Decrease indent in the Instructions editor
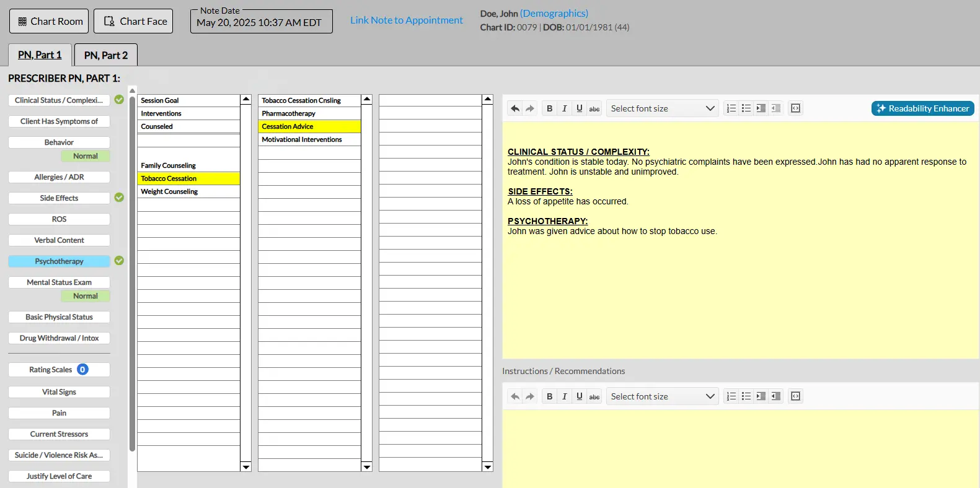Screen dimensions: 980x488 click(x=776, y=396)
